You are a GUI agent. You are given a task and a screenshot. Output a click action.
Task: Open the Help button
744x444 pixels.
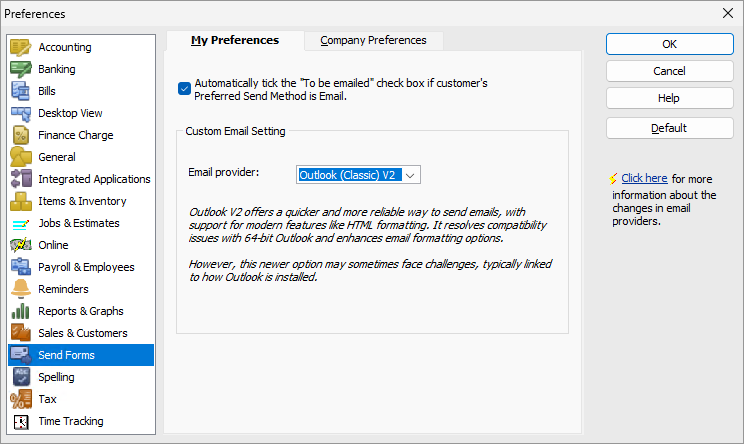670,98
